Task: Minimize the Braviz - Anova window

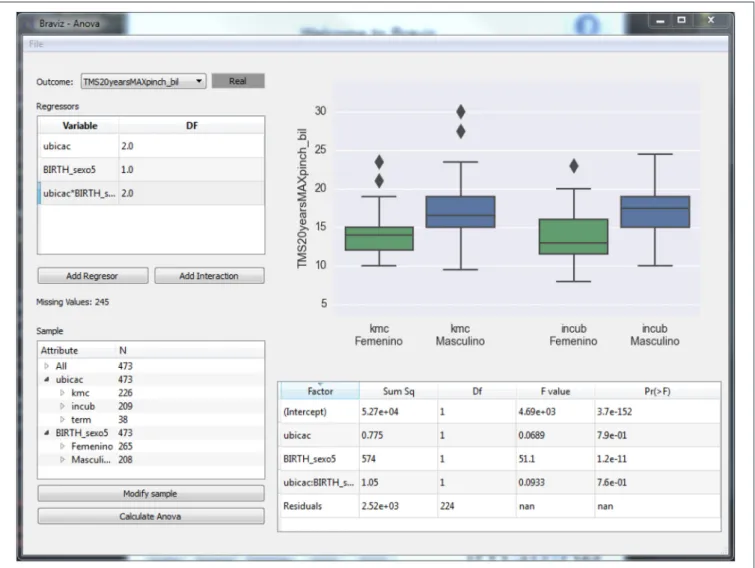Action: (x=660, y=21)
